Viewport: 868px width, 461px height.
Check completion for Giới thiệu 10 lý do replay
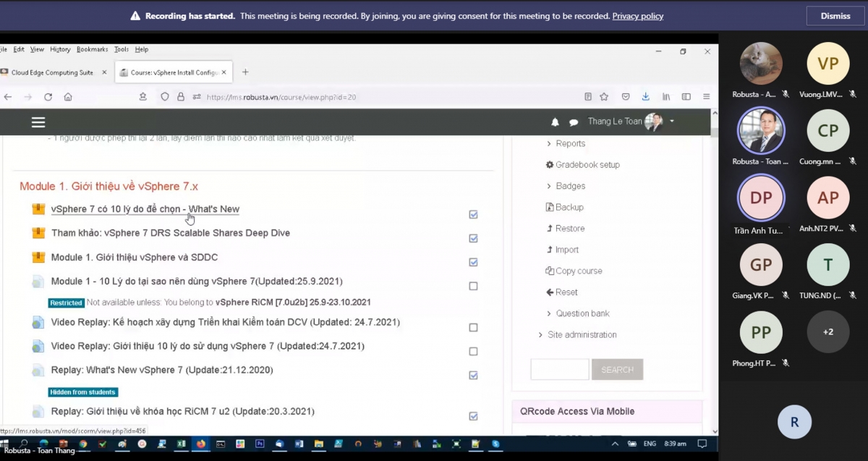click(473, 351)
